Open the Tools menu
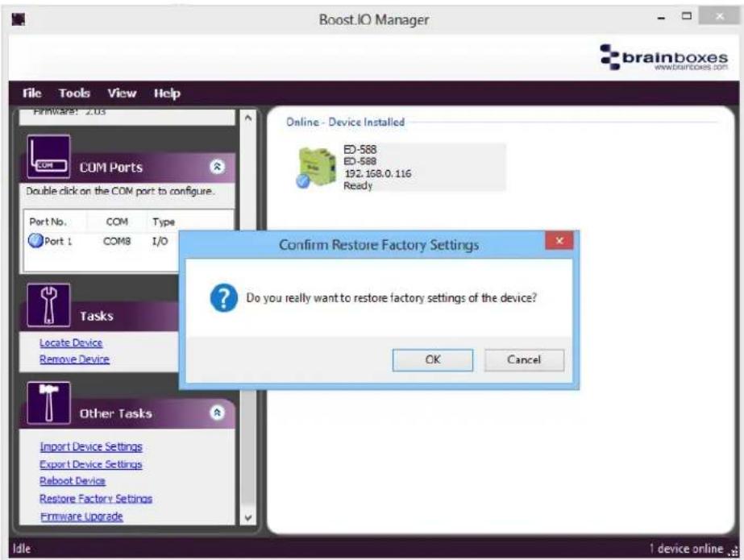Viewport: 744px width, 560px height. (x=74, y=93)
